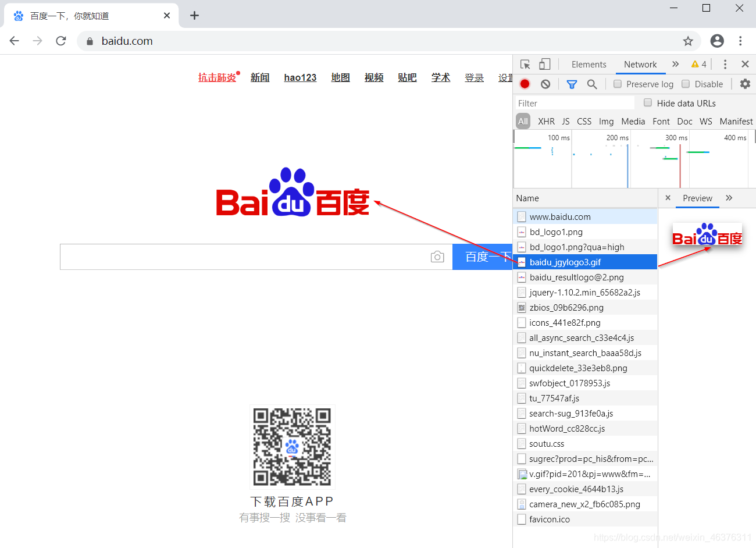This screenshot has height=548, width=756.
Task: Select the soutu.css request
Action: point(585,443)
